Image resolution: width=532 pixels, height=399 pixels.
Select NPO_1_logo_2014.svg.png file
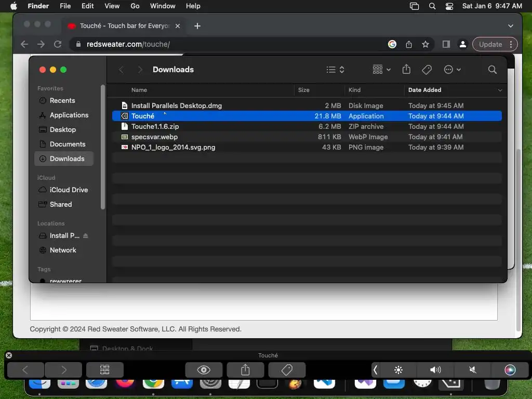307,147
